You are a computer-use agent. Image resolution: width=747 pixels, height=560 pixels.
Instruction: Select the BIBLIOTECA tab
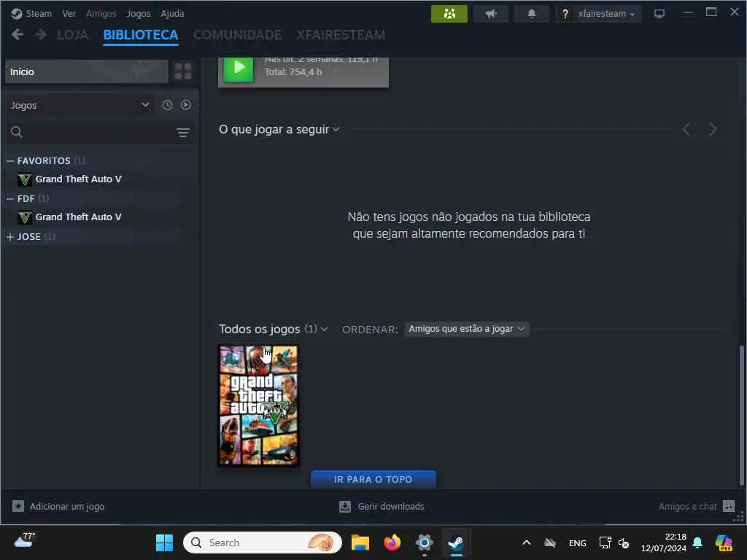pyautogui.click(x=141, y=35)
